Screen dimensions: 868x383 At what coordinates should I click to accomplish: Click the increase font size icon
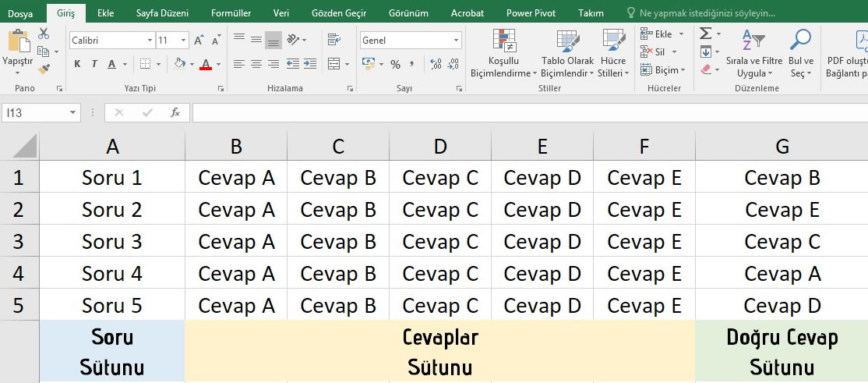(x=199, y=41)
